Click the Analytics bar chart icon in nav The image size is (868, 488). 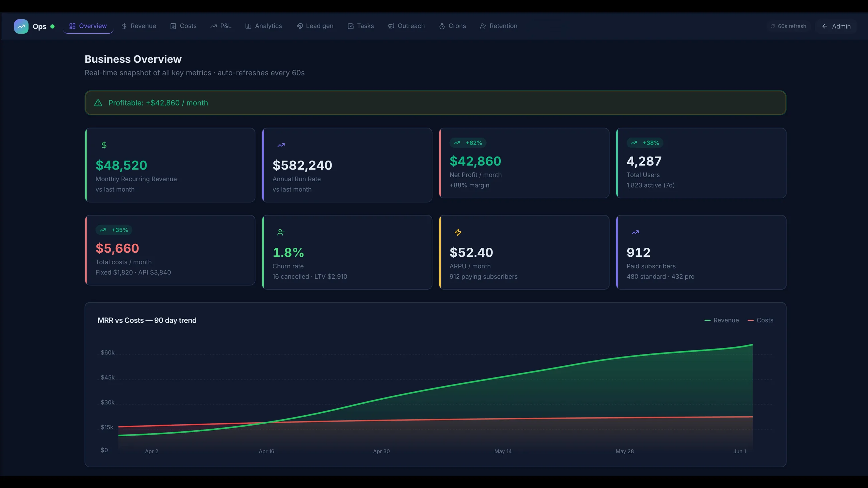click(x=248, y=26)
